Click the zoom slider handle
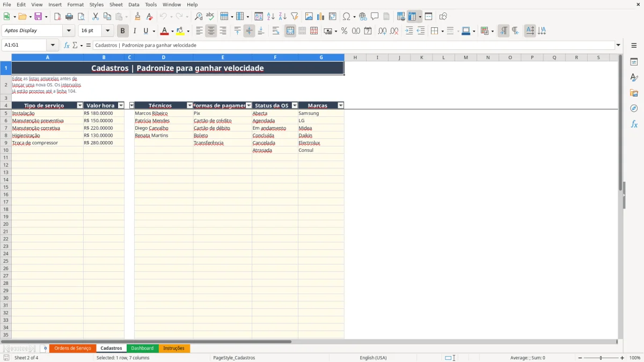 click(x=601, y=358)
